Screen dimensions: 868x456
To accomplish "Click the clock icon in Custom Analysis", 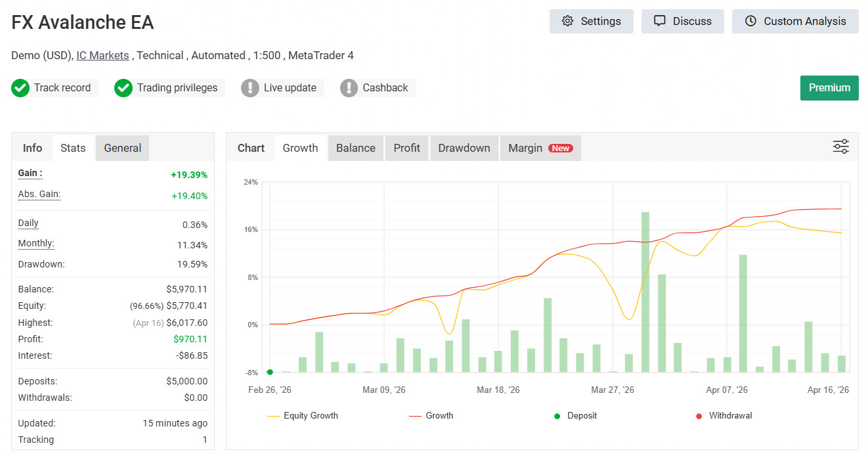I will 751,21.
